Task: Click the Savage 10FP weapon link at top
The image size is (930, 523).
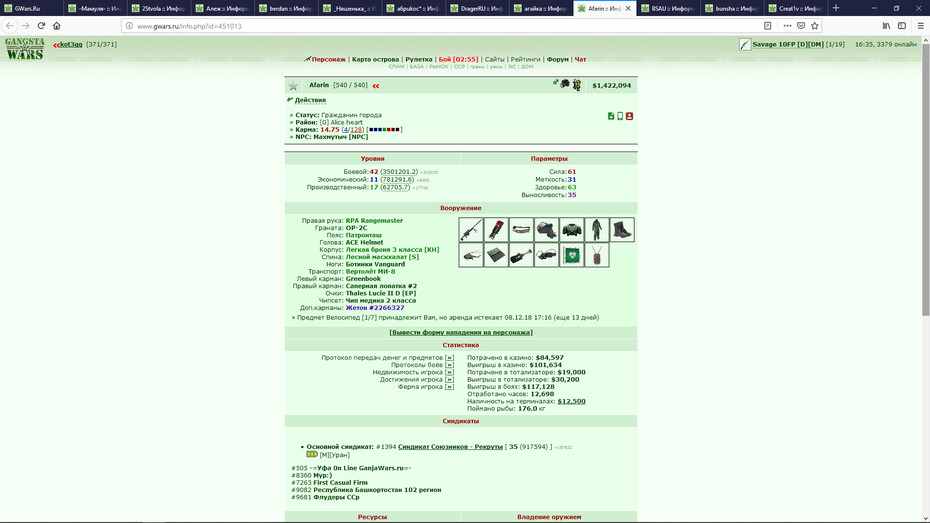Action: (788, 44)
